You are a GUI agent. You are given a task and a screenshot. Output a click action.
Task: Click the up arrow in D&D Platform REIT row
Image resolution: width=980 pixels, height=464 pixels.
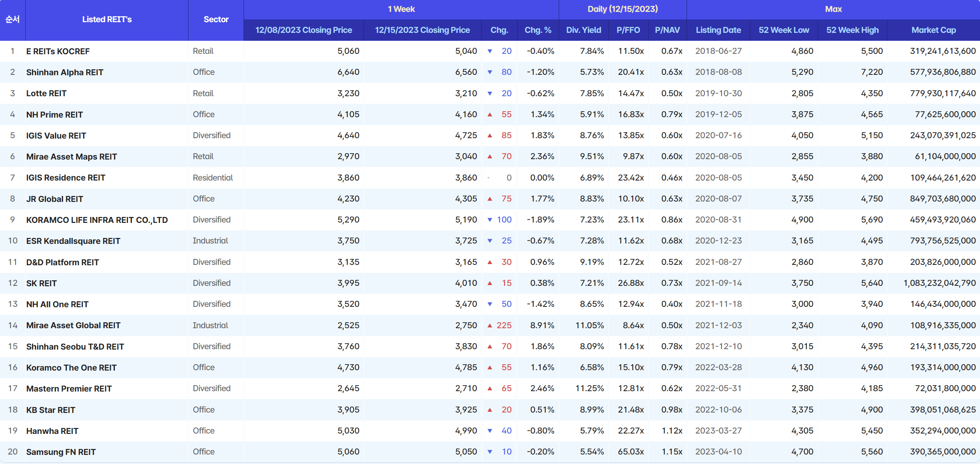click(490, 262)
